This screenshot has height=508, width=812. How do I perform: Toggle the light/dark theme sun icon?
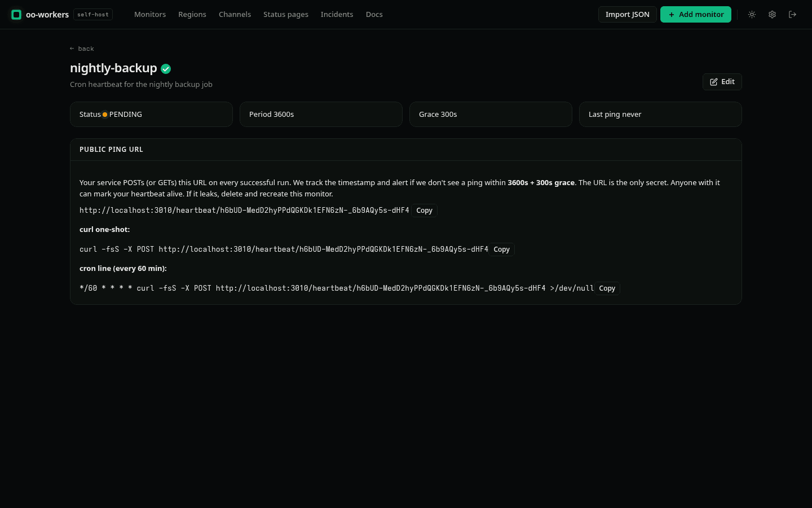[752, 15]
